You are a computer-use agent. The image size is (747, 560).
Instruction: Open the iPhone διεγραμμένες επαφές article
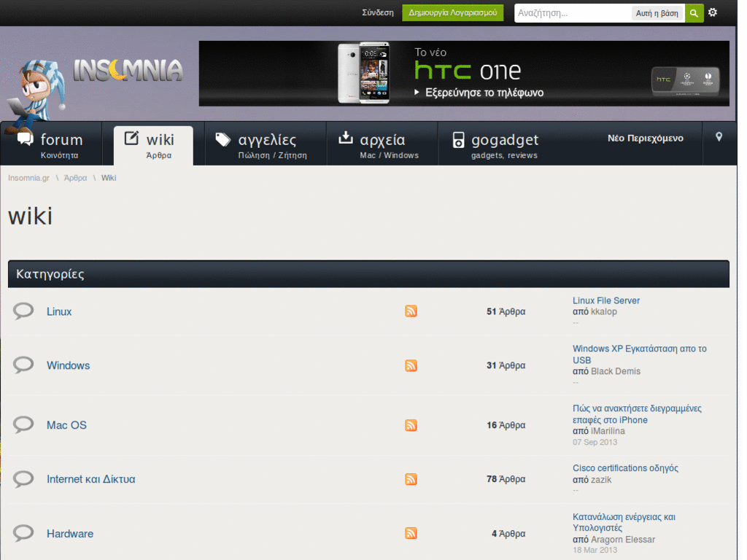coord(637,414)
